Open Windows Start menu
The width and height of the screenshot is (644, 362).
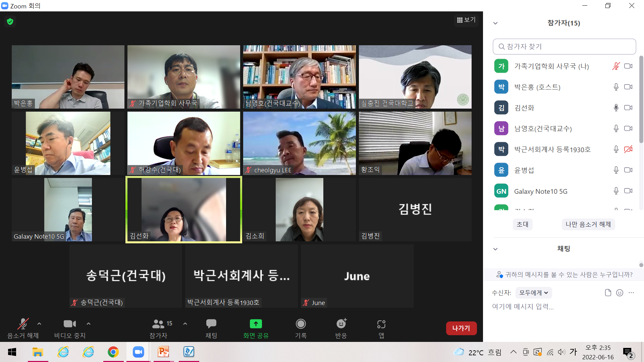pos(12,352)
